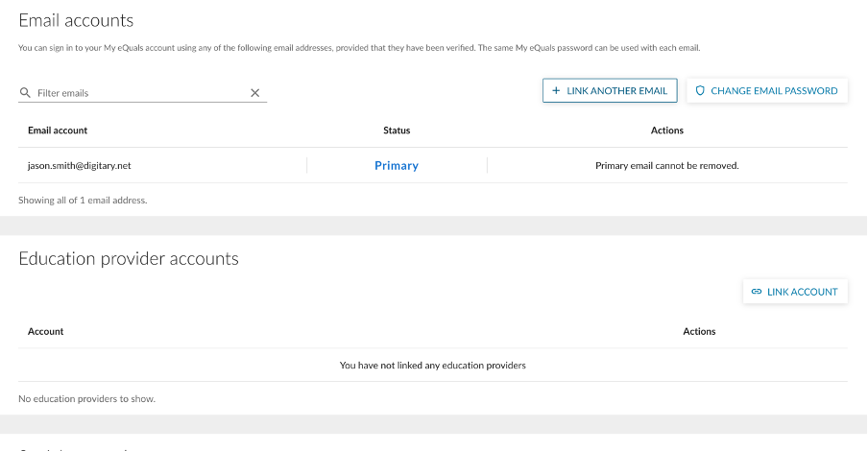
Task: Click the Actions header in the education providers table
Action: (x=699, y=331)
